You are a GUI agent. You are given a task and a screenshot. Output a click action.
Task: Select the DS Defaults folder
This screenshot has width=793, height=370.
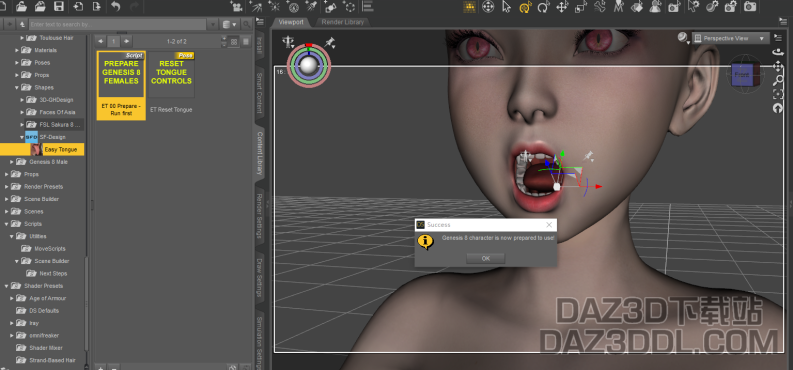(x=43, y=310)
